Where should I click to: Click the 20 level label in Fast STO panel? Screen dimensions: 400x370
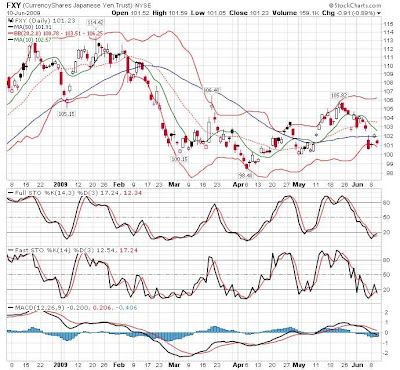(387, 290)
